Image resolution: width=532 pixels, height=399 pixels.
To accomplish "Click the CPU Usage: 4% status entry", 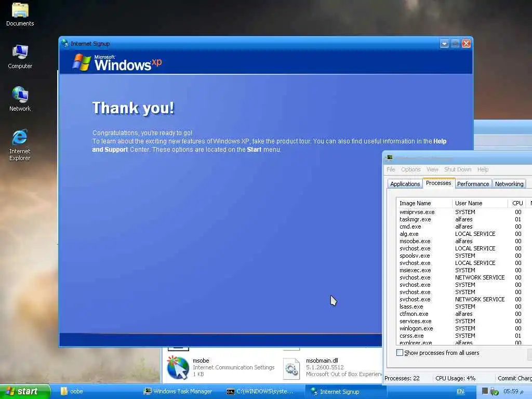I will (x=455, y=378).
